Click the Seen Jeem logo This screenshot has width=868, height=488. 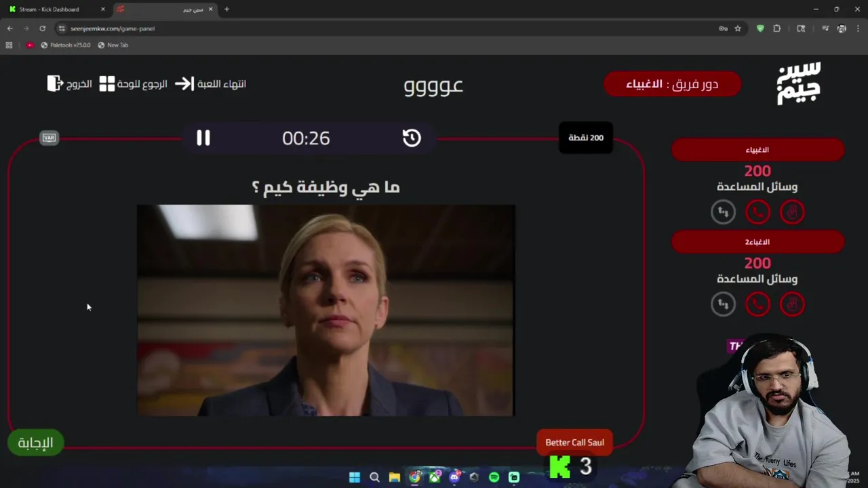click(x=799, y=83)
